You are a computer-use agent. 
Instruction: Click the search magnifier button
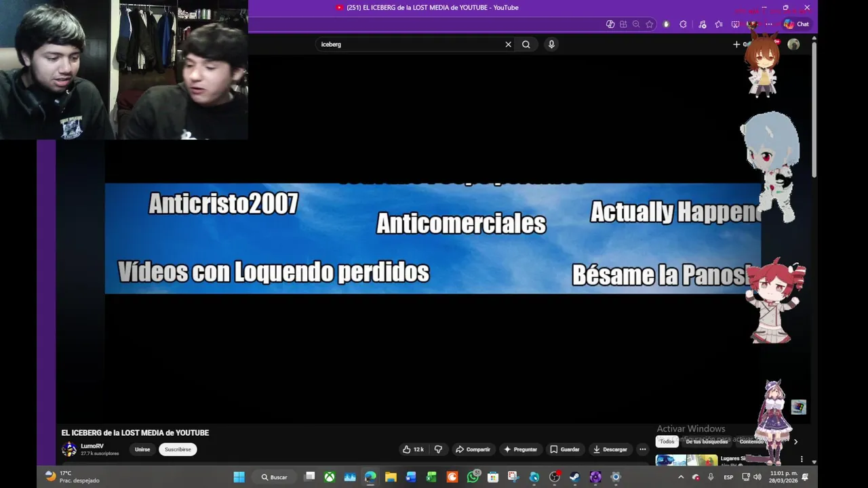tap(526, 44)
